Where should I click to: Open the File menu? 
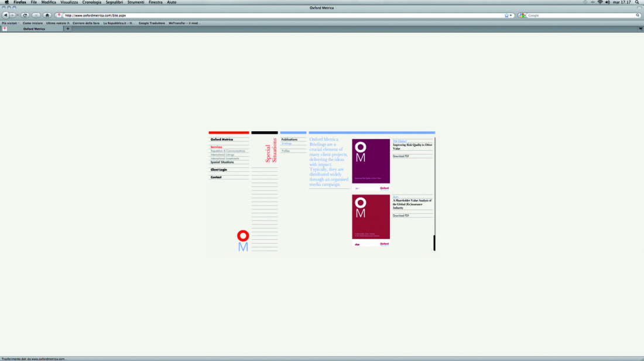(x=34, y=2)
